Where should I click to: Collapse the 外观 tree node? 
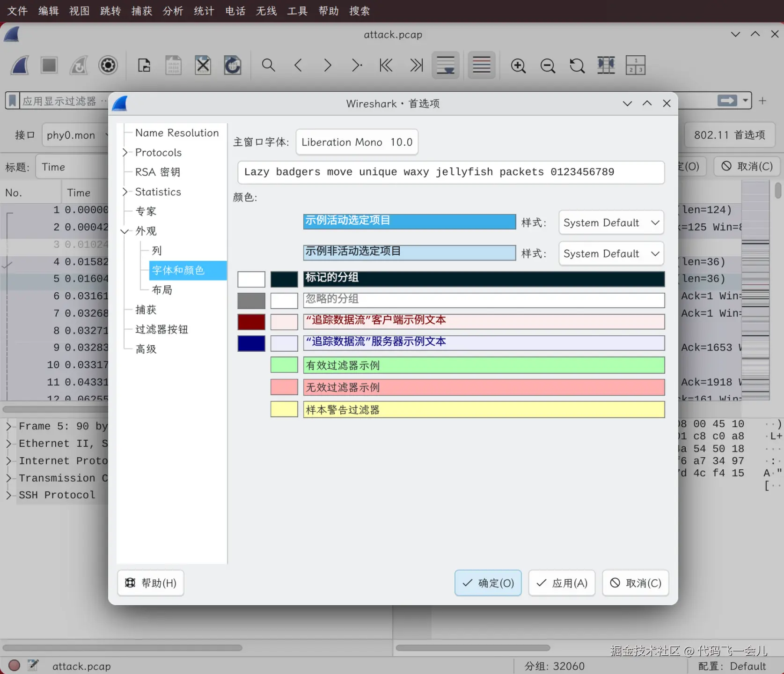125,231
